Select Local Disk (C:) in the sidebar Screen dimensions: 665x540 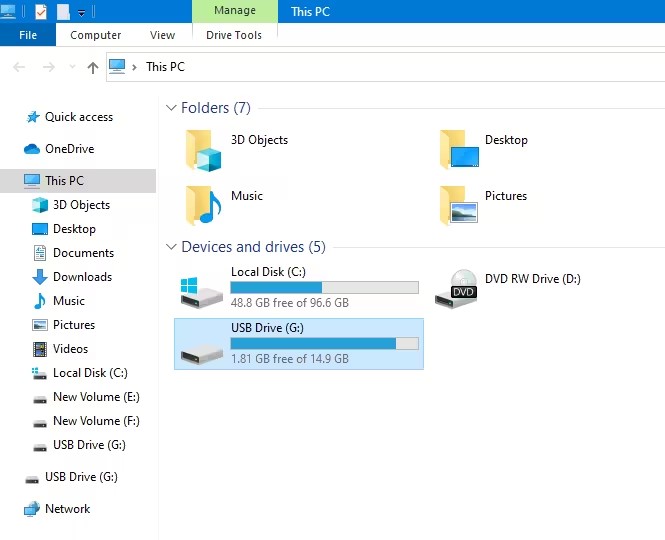78,373
